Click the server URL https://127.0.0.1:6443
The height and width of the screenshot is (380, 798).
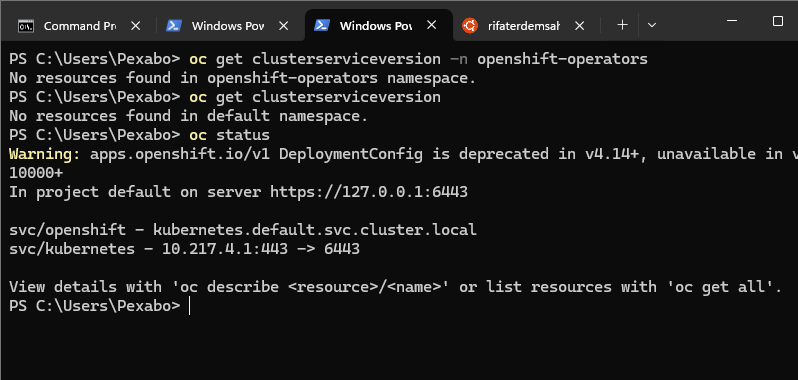(x=368, y=192)
